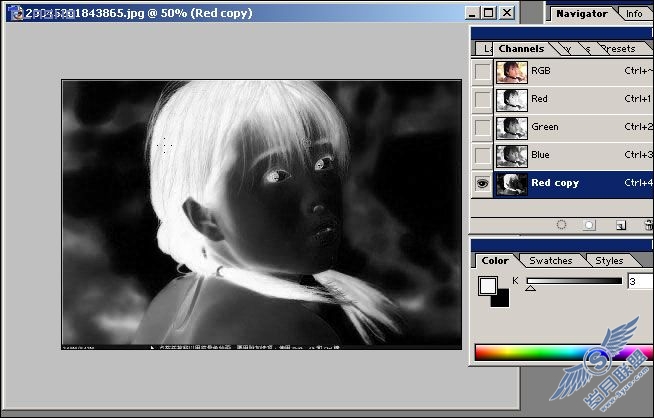The height and width of the screenshot is (418, 654).
Task: Click the K value input field
Action: point(640,281)
